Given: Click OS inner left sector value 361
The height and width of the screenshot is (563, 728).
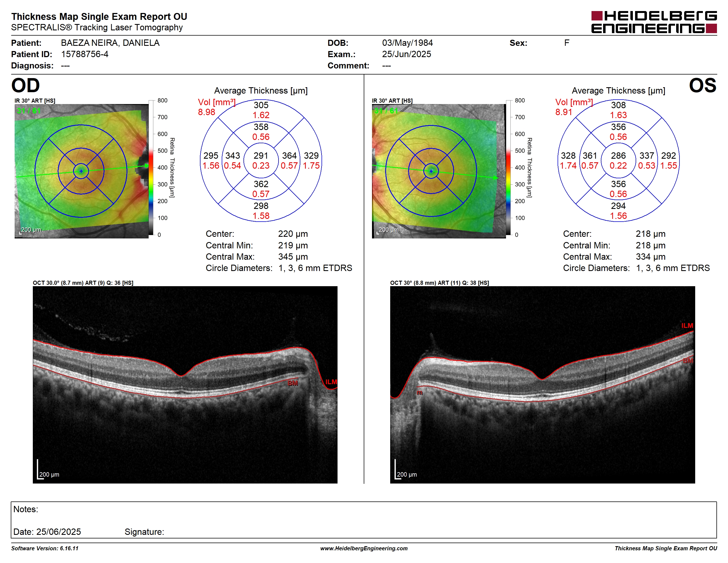Looking at the screenshot, I should point(590,156).
